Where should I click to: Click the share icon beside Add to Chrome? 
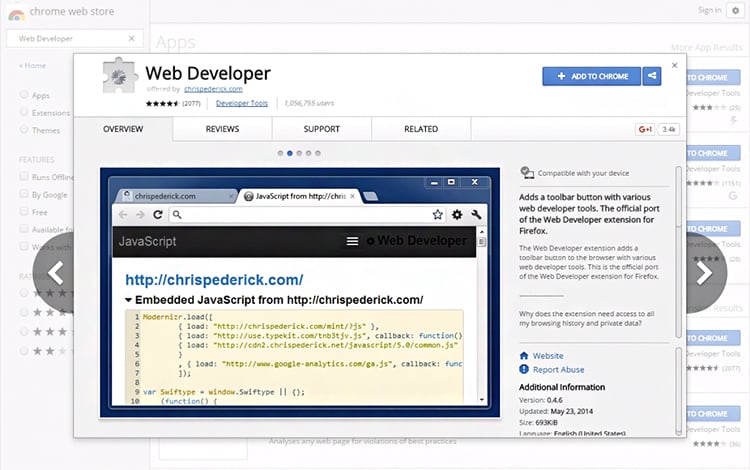(651, 76)
